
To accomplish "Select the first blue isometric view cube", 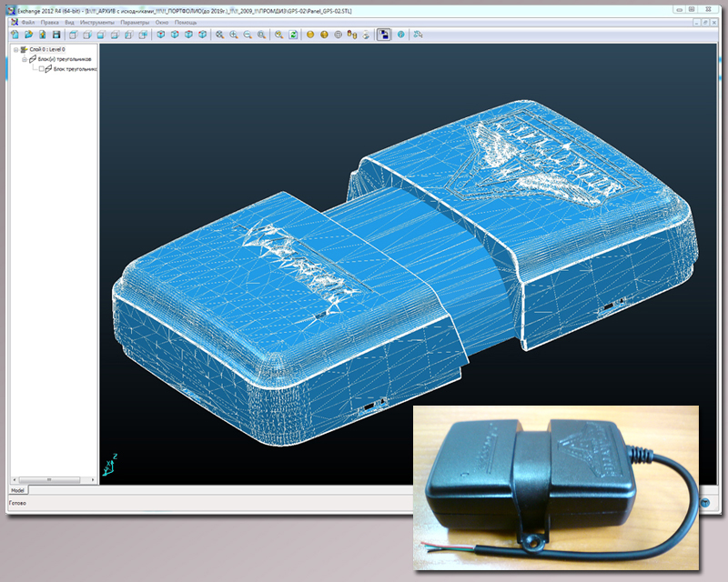I will [x=161, y=35].
